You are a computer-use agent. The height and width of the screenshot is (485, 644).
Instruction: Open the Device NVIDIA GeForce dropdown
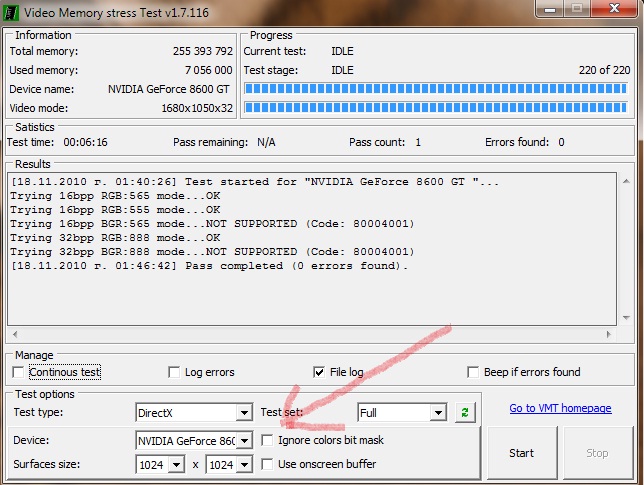pyautogui.click(x=243, y=440)
